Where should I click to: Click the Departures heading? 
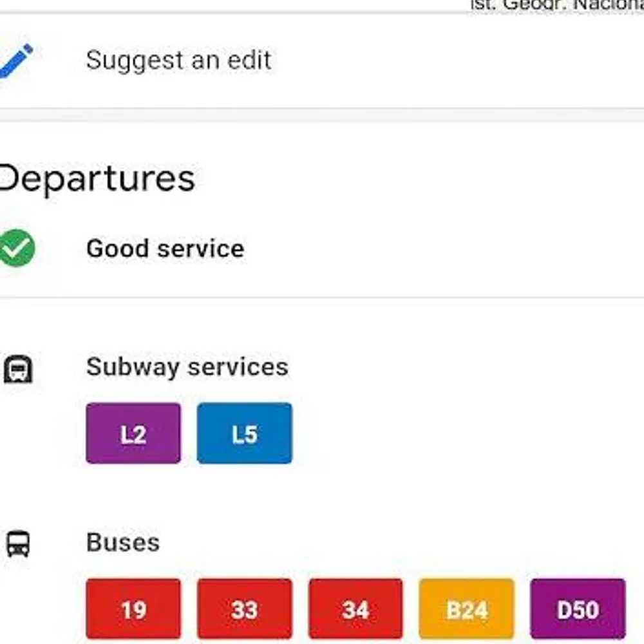(x=97, y=179)
